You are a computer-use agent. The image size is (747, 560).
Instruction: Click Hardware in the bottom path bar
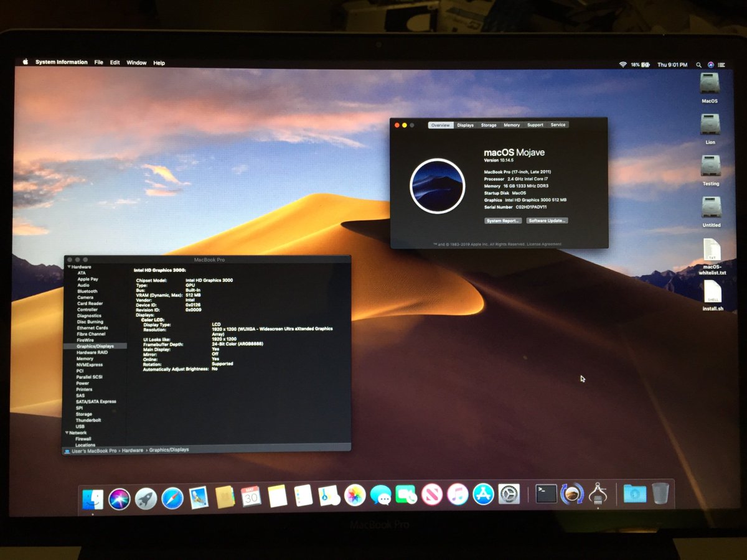click(x=132, y=450)
